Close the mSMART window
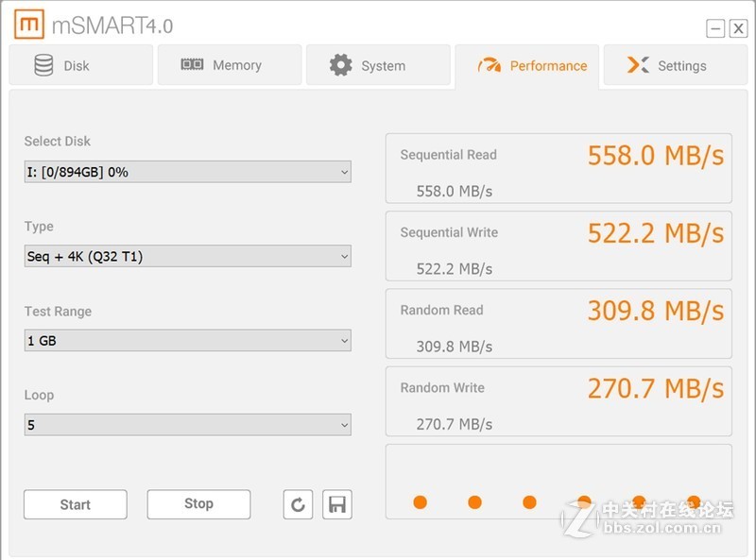The image size is (756, 560). 738,28
